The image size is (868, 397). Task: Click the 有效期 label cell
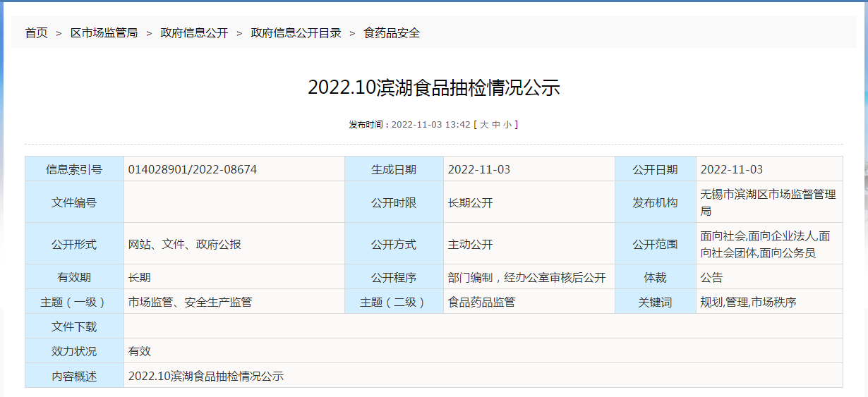coord(74,277)
